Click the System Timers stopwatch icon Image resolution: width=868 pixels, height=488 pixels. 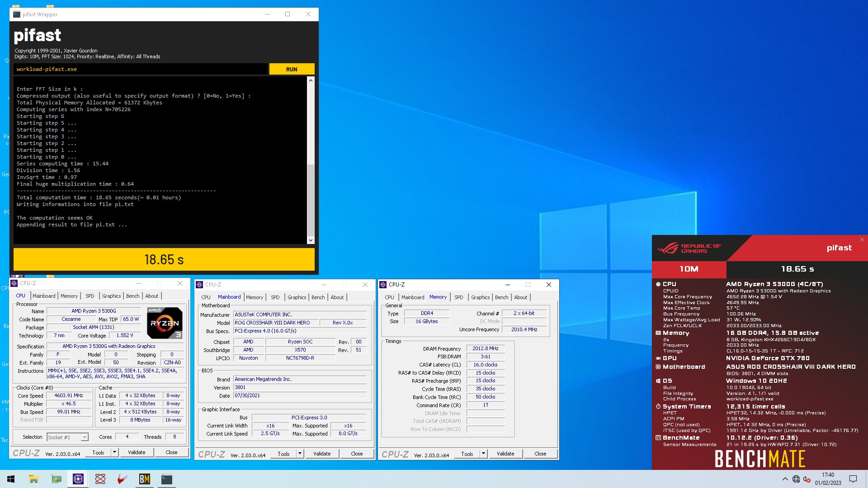pyautogui.click(x=658, y=407)
